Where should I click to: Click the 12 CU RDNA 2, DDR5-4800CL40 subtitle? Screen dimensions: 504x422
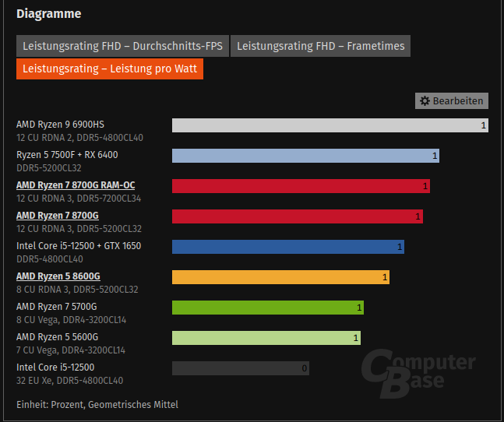(79, 138)
